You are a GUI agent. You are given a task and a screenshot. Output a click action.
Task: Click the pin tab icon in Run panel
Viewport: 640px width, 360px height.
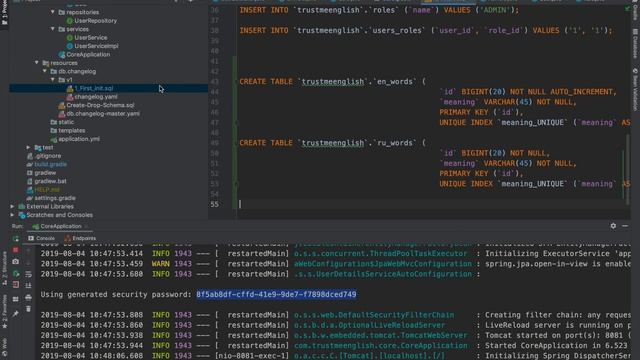[x=16, y=313]
